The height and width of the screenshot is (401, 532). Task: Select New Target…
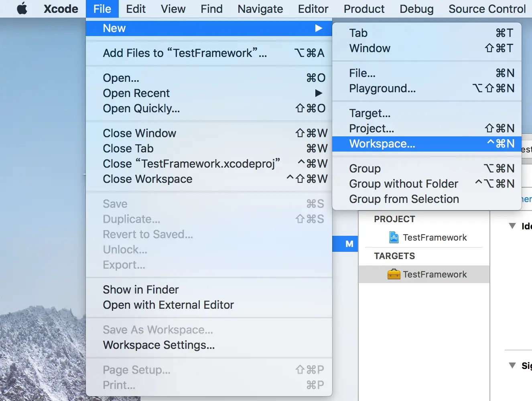(427, 113)
